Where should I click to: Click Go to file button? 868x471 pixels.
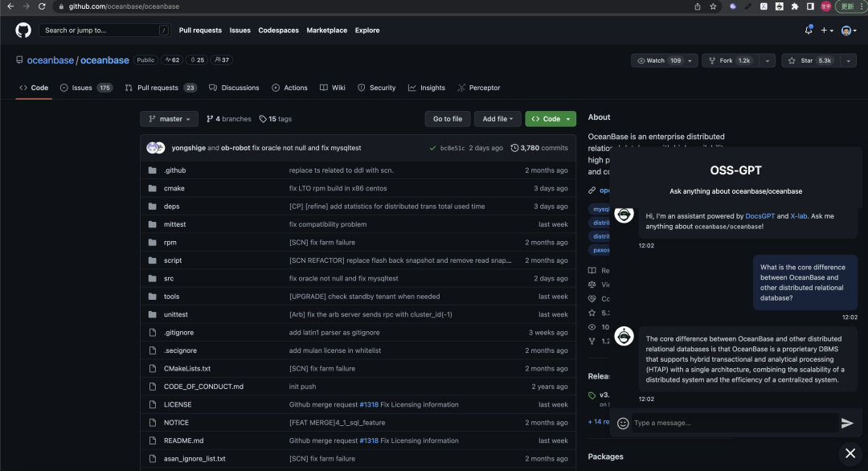[448, 119]
